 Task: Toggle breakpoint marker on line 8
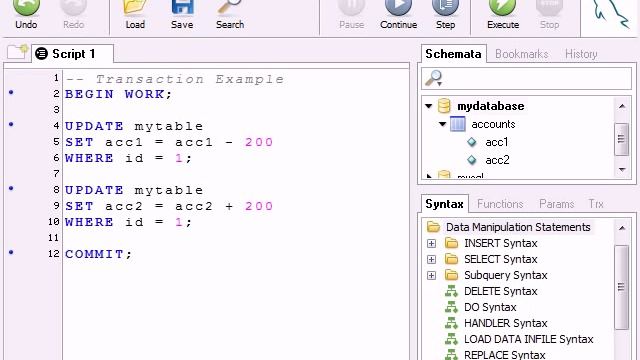coord(11,189)
